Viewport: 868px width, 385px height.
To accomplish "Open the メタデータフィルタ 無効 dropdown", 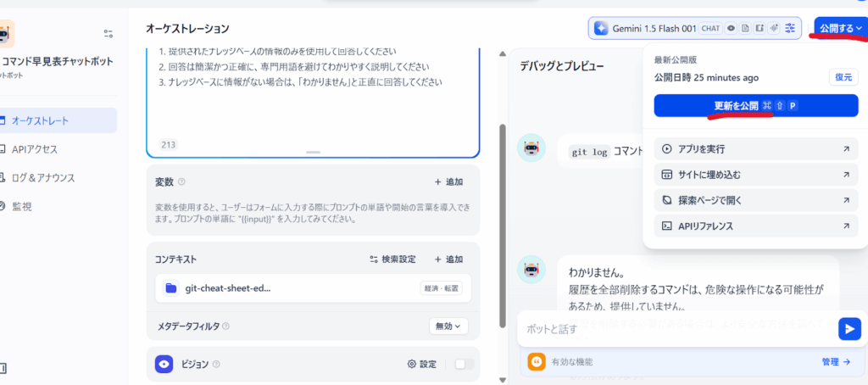I will pyautogui.click(x=448, y=326).
